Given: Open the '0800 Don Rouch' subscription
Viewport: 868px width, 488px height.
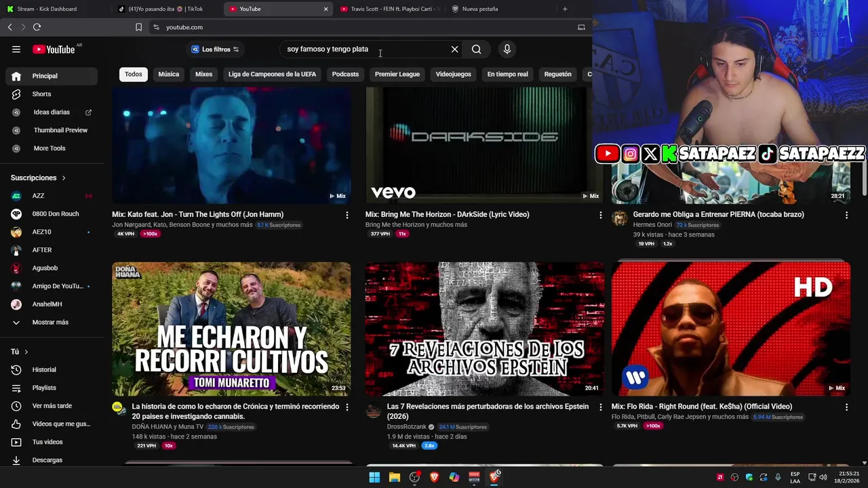Looking at the screenshot, I should (x=52, y=213).
